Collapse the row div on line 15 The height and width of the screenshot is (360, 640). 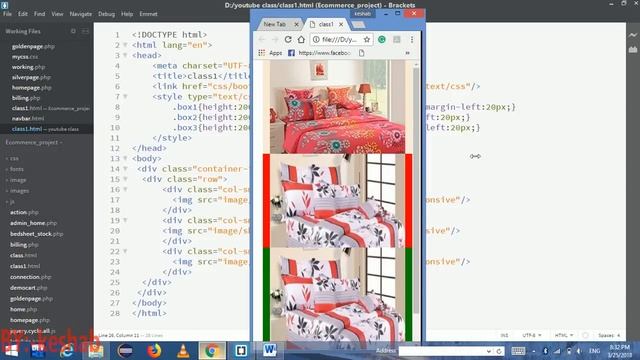click(x=125, y=179)
